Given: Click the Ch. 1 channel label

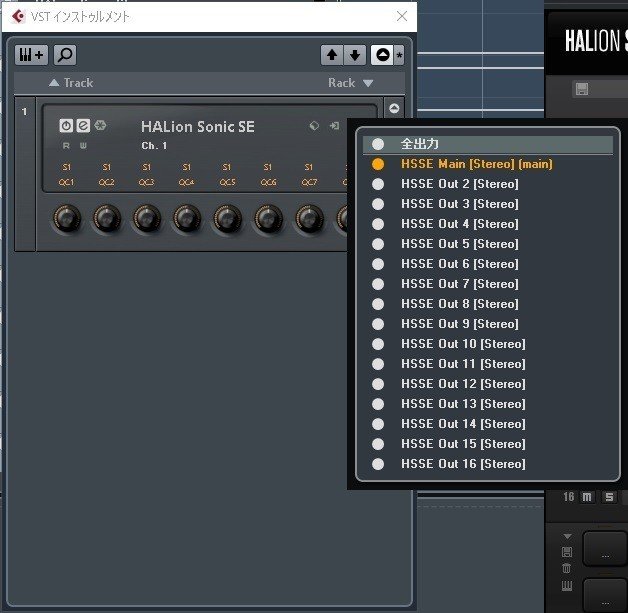Looking at the screenshot, I should [154, 146].
